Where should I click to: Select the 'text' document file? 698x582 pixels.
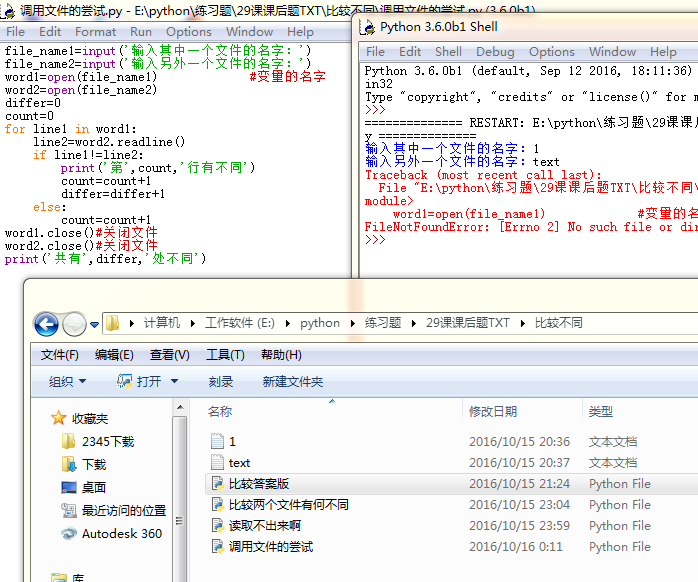point(239,463)
